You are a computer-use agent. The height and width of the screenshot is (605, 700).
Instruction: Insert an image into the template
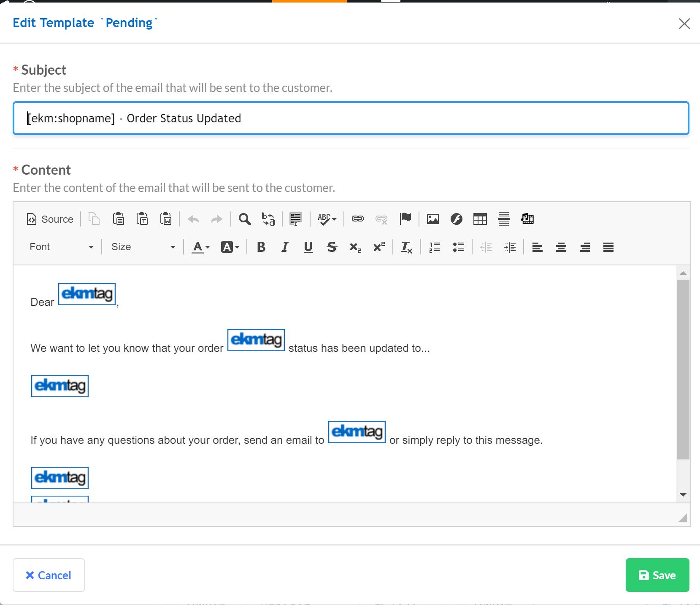(x=432, y=219)
